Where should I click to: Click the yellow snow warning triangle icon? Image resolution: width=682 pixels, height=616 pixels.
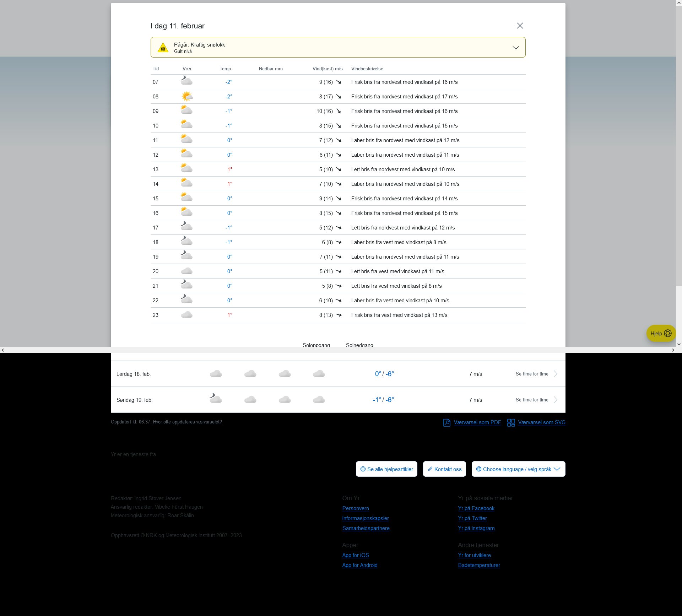[163, 48]
